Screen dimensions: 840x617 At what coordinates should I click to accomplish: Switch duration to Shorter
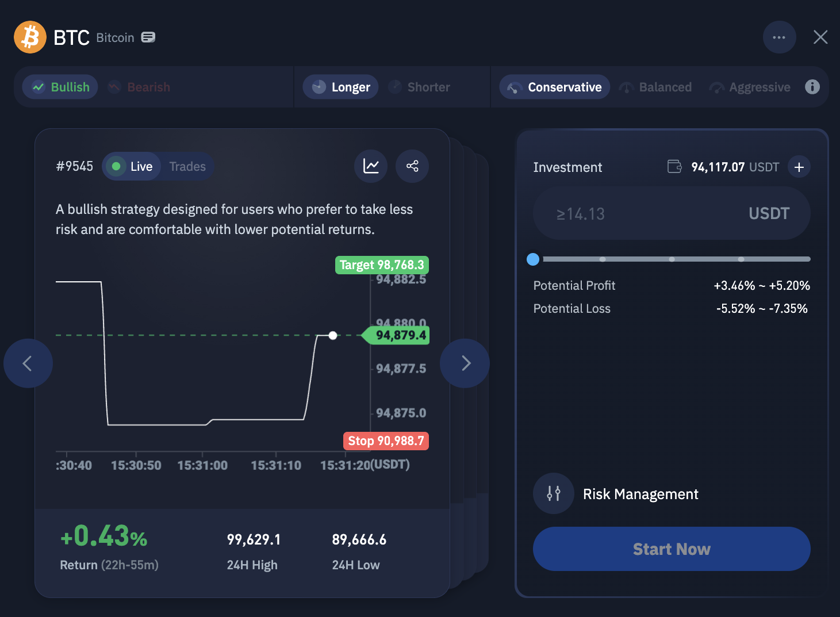click(419, 87)
